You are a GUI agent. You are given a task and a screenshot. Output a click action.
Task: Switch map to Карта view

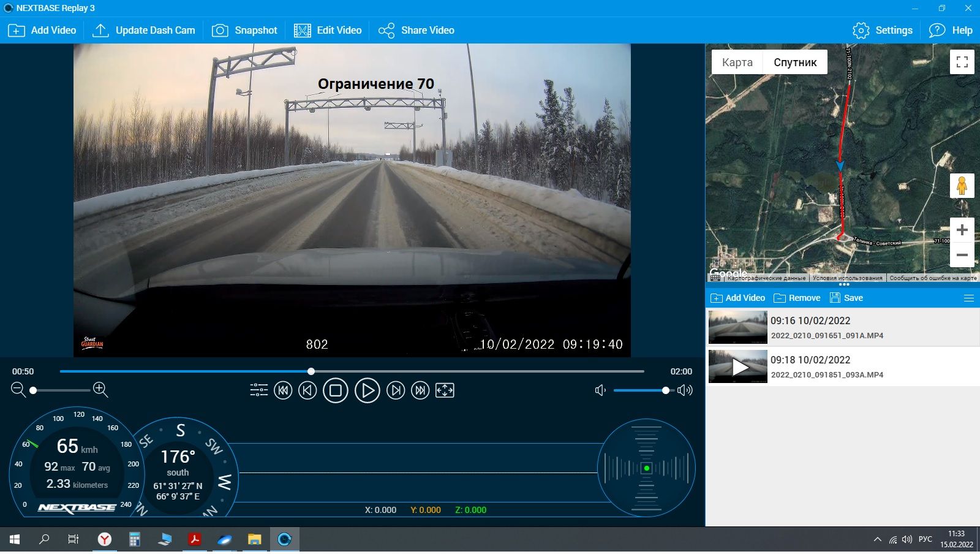[737, 63]
